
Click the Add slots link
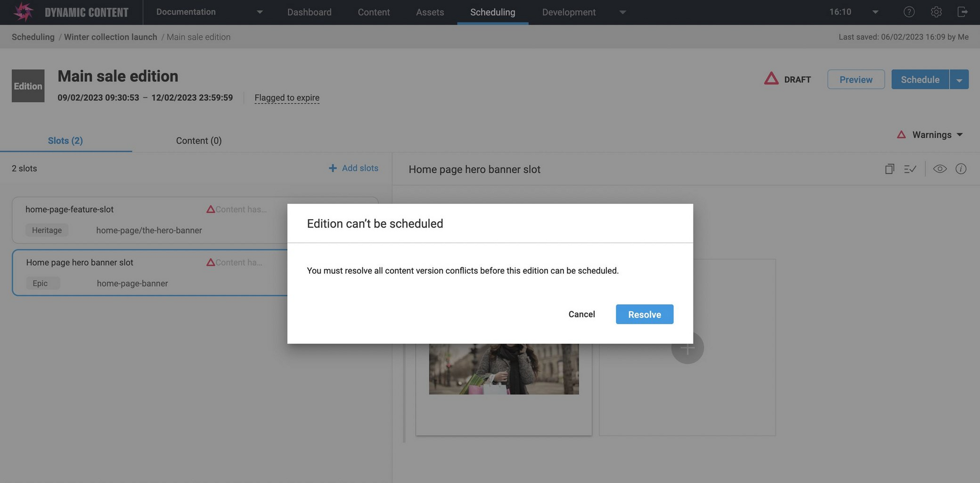point(353,168)
